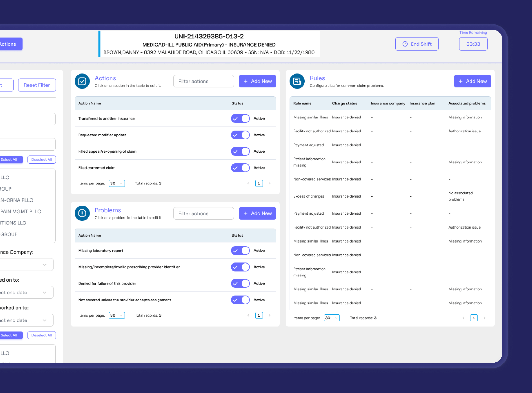
Task: Click the Actions panel checkmark icon
Action: pyautogui.click(x=82, y=81)
